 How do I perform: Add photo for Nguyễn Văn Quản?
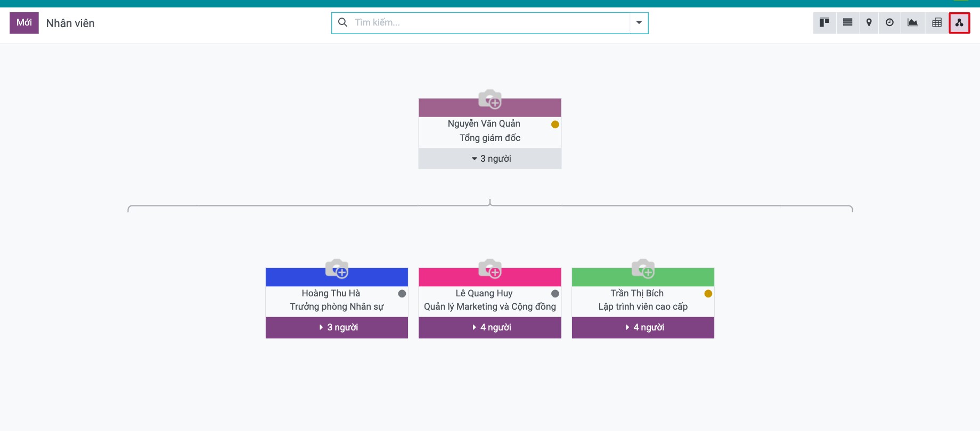(490, 99)
